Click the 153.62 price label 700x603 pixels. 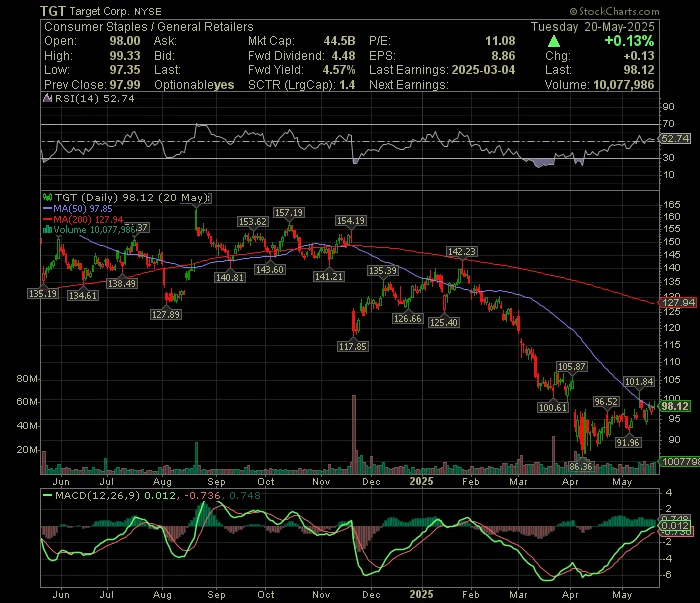tap(253, 222)
